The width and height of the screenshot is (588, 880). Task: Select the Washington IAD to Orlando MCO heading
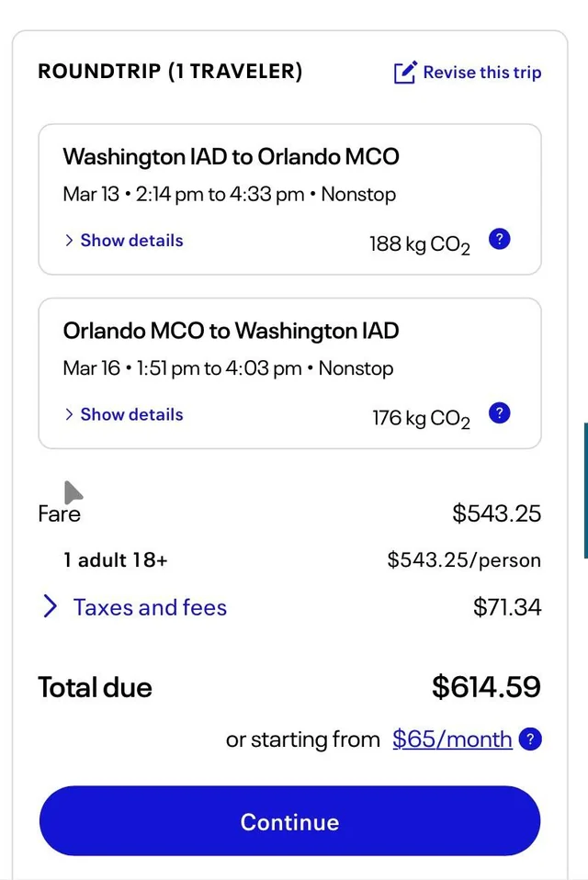[x=231, y=156]
